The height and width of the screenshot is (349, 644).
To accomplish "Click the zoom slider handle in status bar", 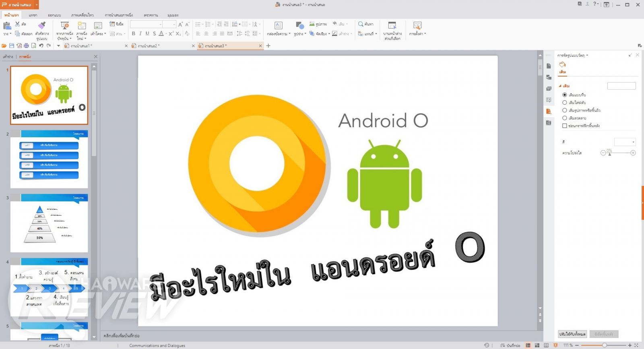I will [604, 345].
